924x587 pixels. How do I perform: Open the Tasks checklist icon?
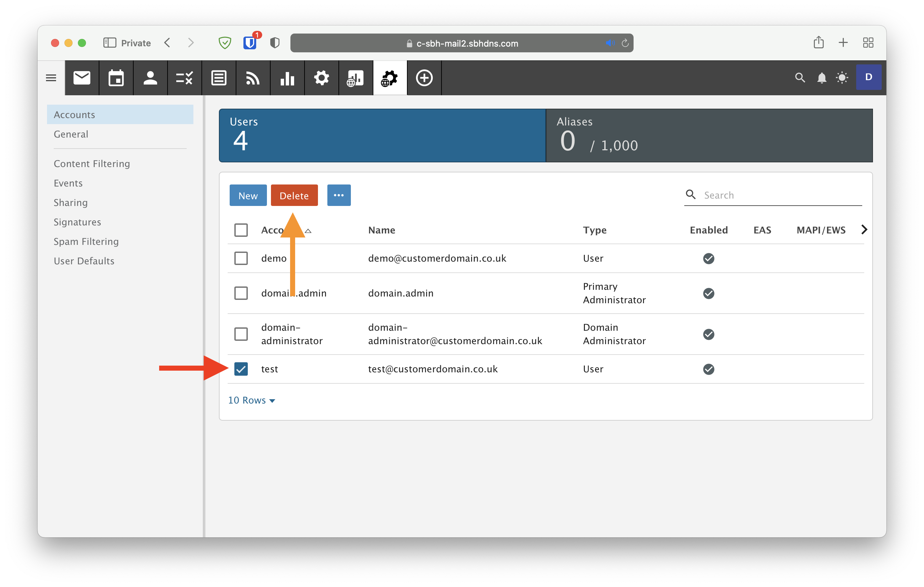coord(184,78)
